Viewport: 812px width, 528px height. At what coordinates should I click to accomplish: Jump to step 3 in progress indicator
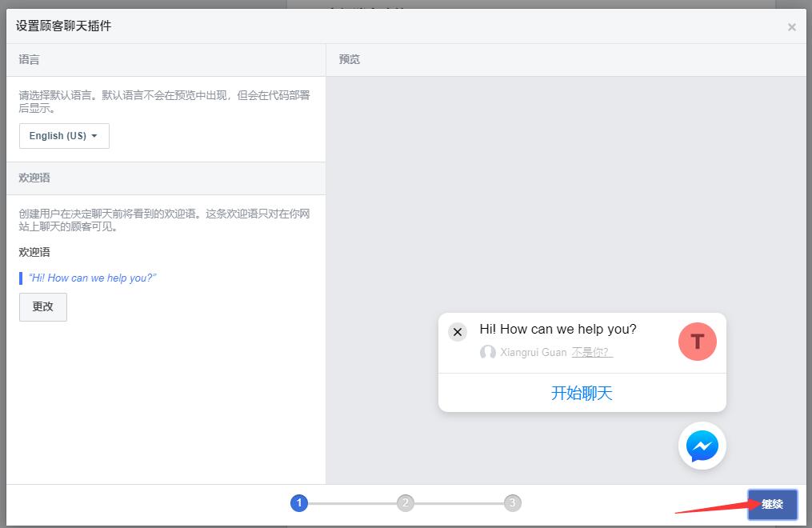[513, 503]
